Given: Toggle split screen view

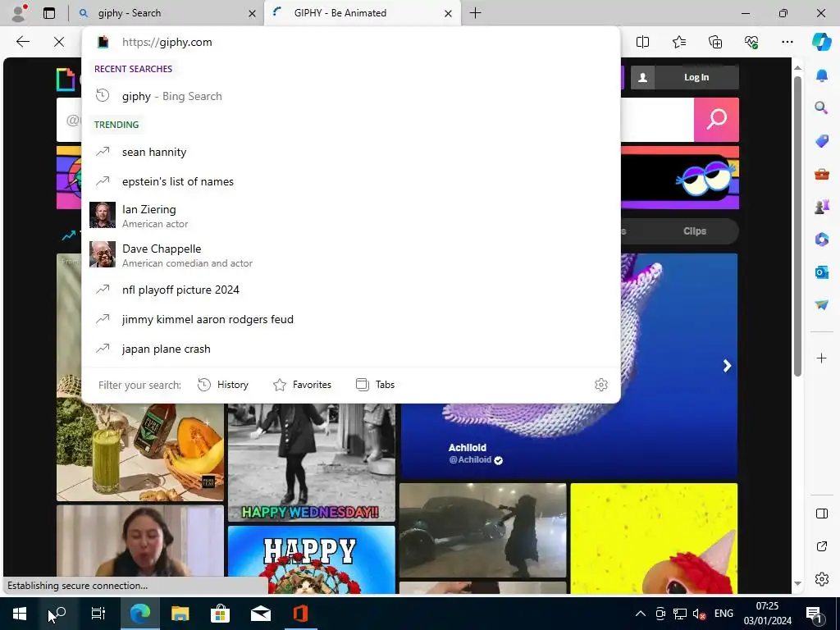Looking at the screenshot, I should pos(642,42).
